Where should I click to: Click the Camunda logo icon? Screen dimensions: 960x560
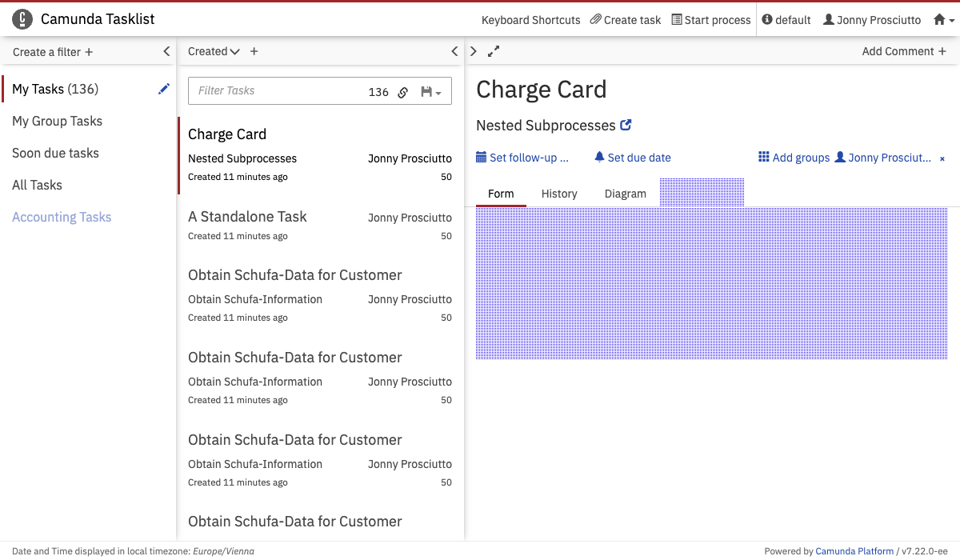click(x=22, y=19)
